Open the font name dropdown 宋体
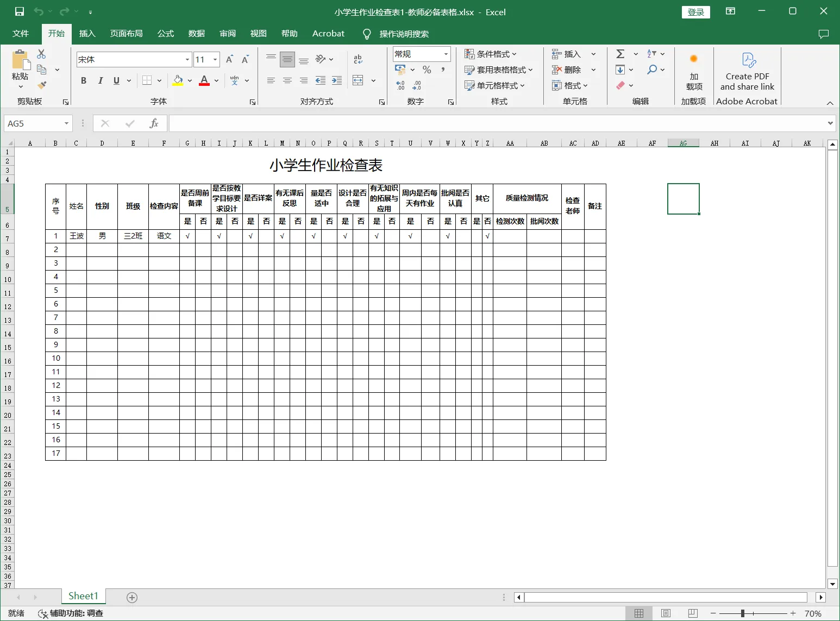Image resolution: width=840 pixels, height=621 pixels. click(187, 59)
